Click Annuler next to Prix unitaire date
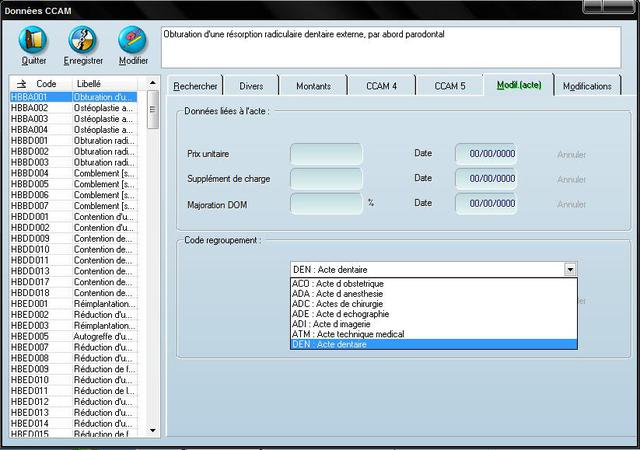 (x=571, y=155)
